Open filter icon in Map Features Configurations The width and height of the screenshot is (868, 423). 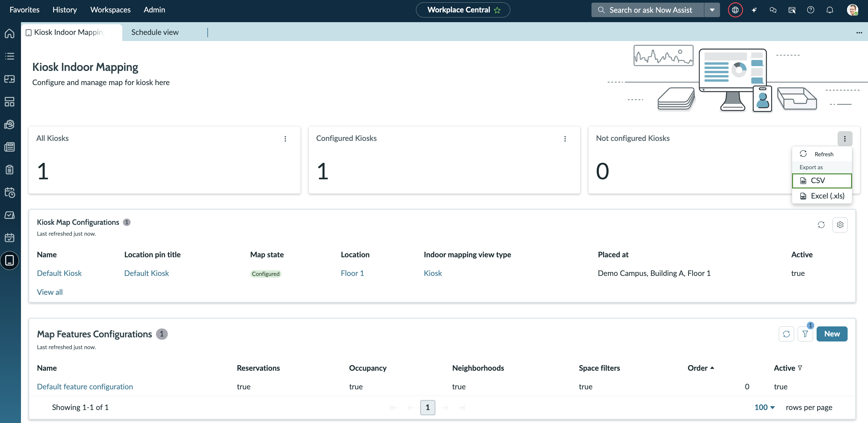(805, 334)
